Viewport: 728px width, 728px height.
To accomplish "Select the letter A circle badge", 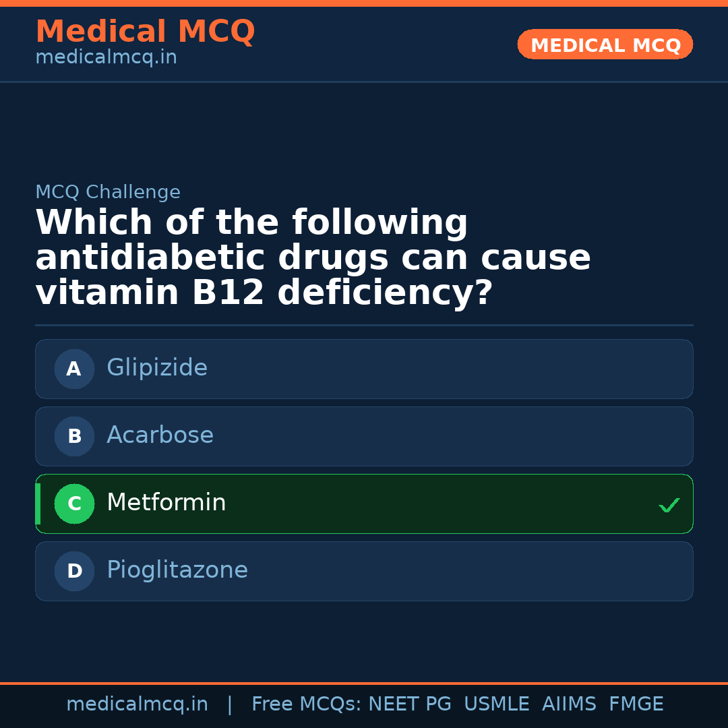I will point(74,369).
